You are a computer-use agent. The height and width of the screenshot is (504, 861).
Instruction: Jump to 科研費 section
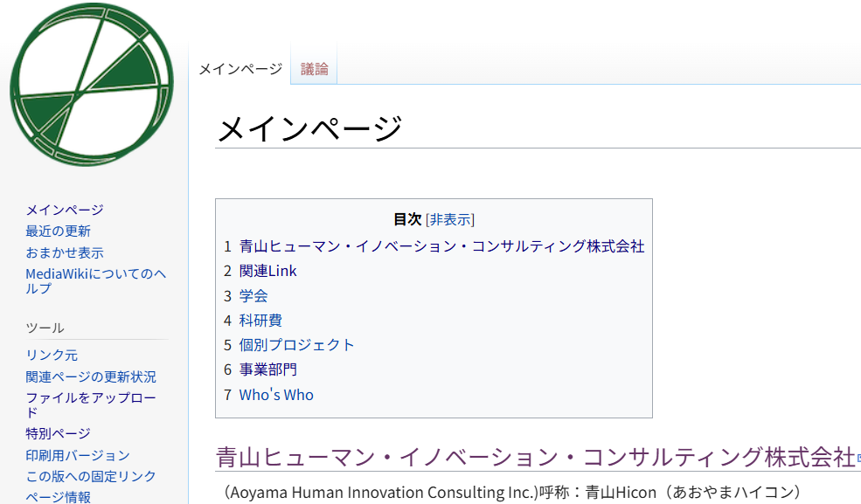click(x=260, y=321)
